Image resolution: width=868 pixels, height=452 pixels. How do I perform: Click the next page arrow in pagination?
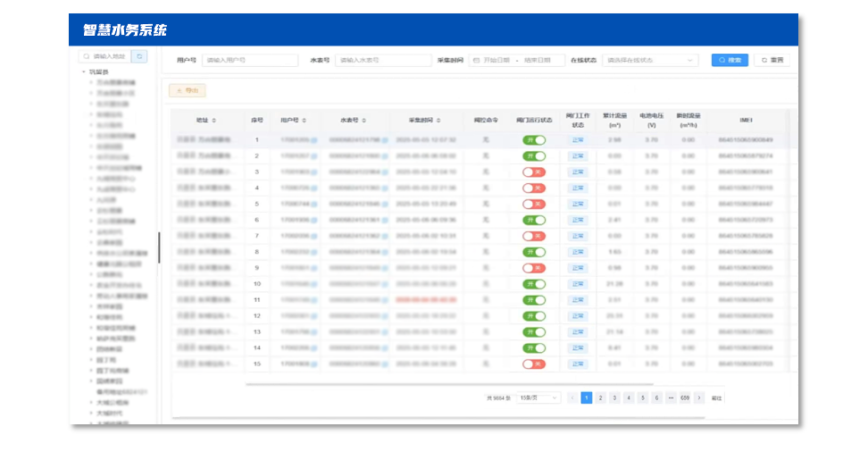point(699,398)
